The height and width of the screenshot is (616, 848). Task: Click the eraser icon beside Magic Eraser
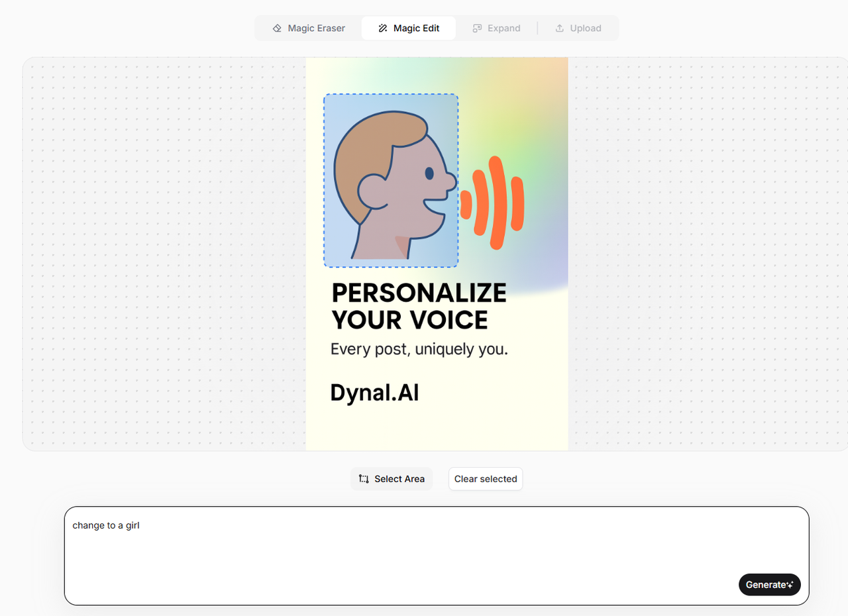pyautogui.click(x=278, y=28)
